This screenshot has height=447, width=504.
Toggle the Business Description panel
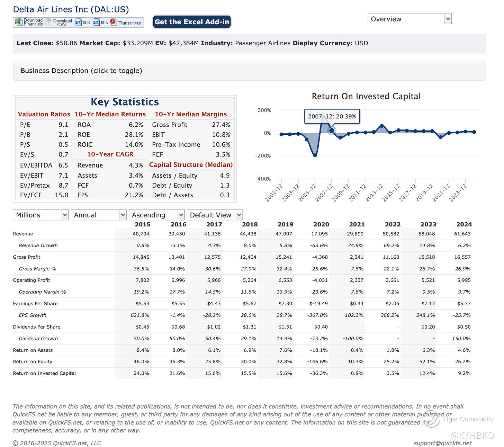pos(249,71)
